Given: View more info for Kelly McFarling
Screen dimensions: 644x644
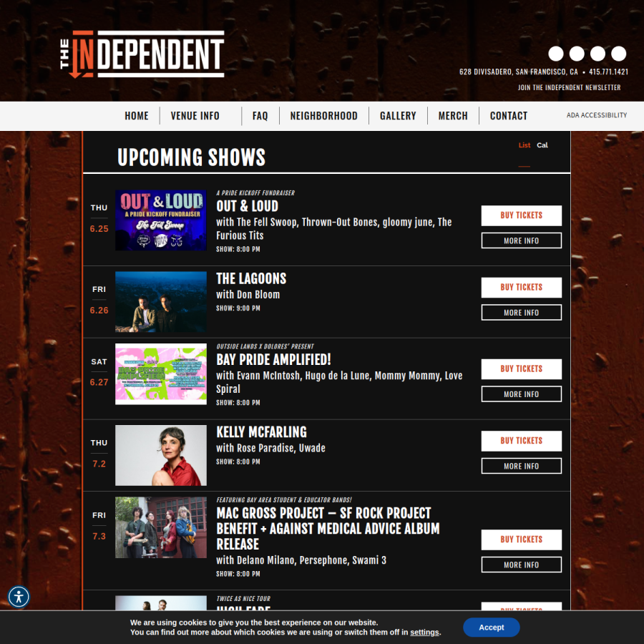Looking at the screenshot, I should click(x=521, y=466).
